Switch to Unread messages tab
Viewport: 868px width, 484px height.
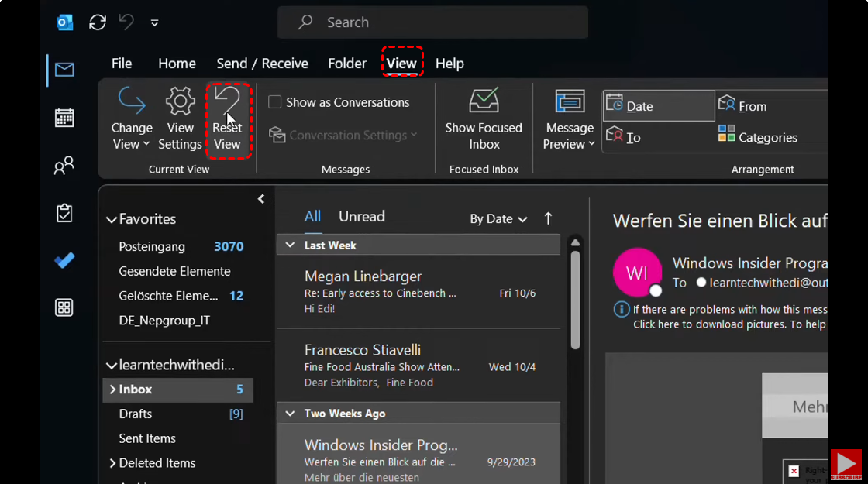(x=361, y=217)
